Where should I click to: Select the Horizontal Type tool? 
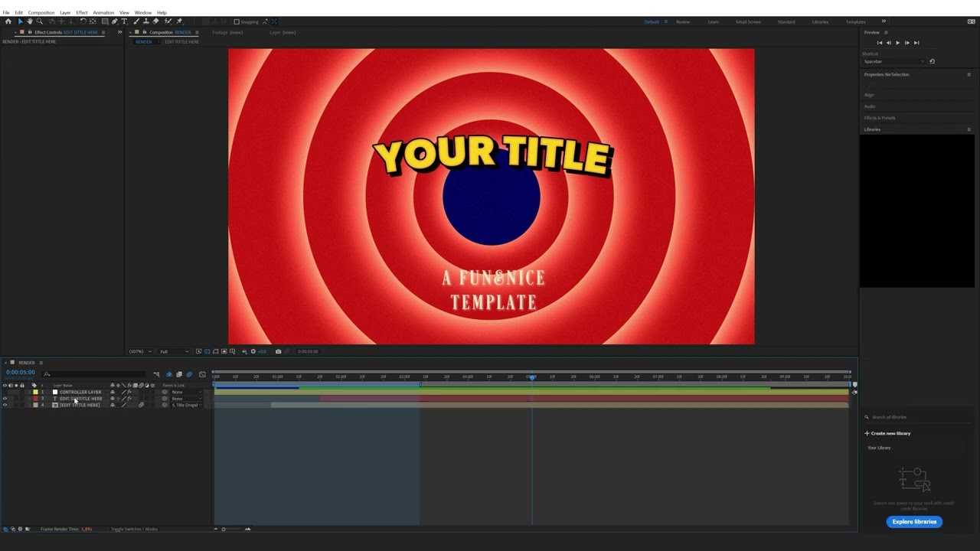pos(124,21)
